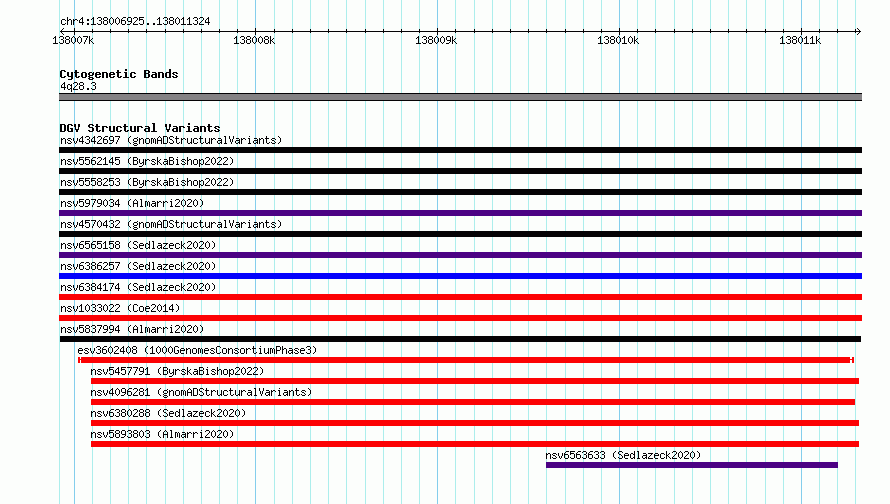Image resolution: width=890 pixels, height=504 pixels.
Task: Click the black bar under nsv5837994
Action: 460,339
